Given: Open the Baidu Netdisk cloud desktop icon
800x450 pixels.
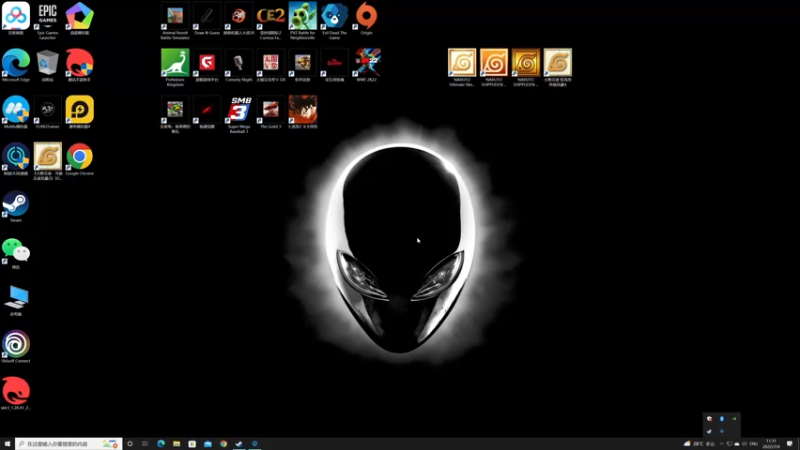Looking at the screenshot, I should coord(16,18).
